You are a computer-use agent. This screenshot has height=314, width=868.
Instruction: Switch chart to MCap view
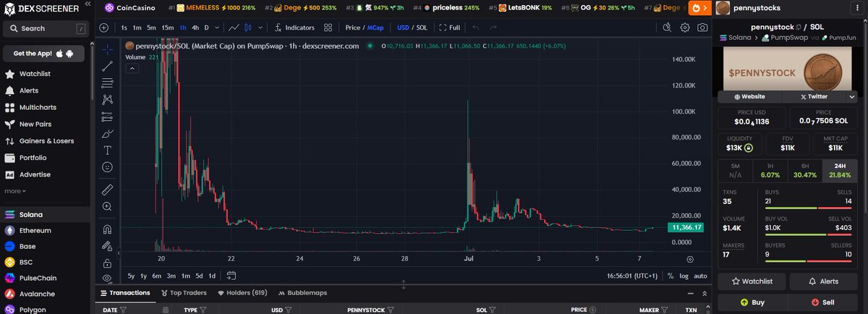(x=375, y=27)
